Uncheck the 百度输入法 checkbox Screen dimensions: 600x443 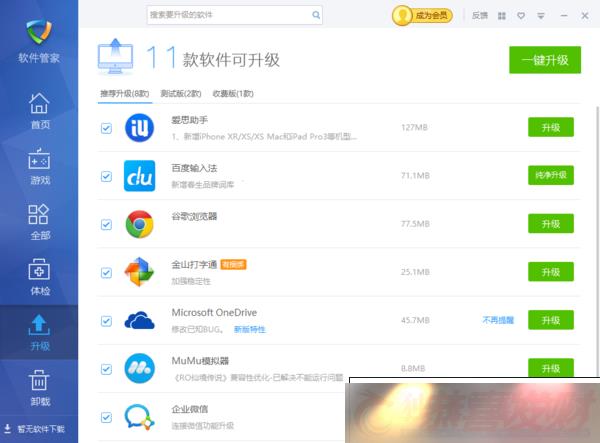106,176
